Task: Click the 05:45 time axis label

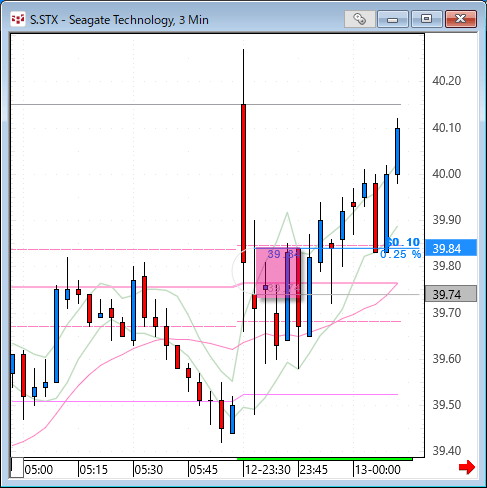Action: point(203,470)
